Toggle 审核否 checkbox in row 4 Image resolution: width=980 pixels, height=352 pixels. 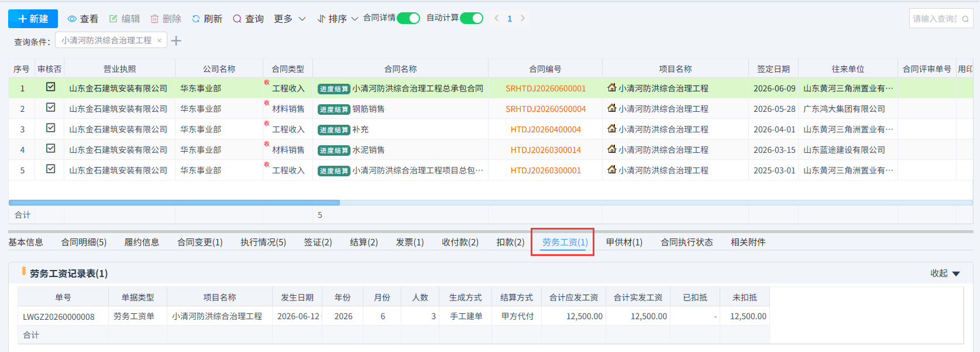coord(51,148)
